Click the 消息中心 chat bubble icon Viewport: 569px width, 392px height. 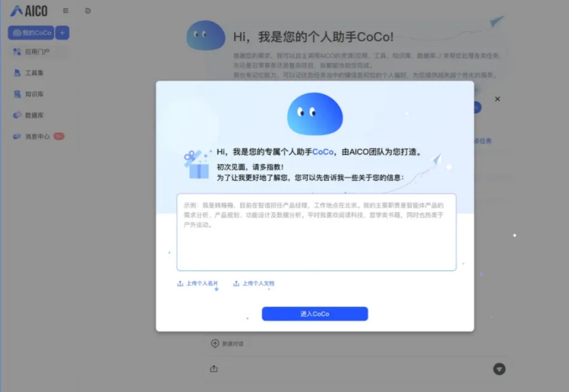tap(17, 136)
